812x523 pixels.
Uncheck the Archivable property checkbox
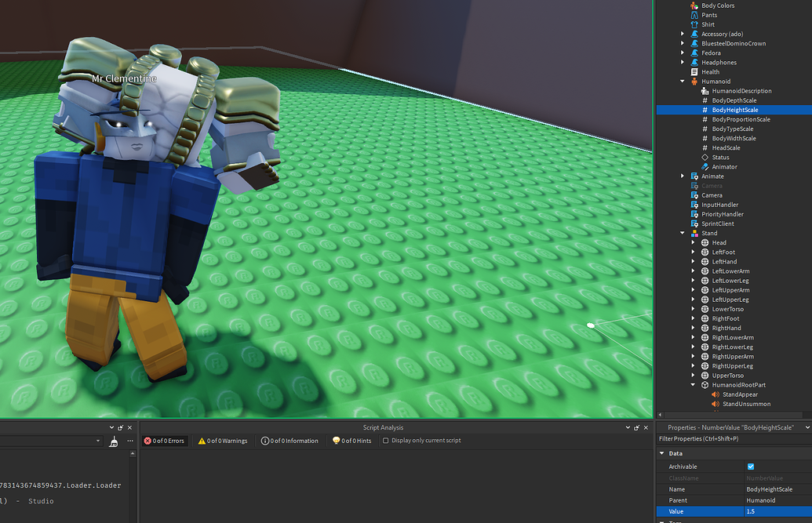point(750,466)
